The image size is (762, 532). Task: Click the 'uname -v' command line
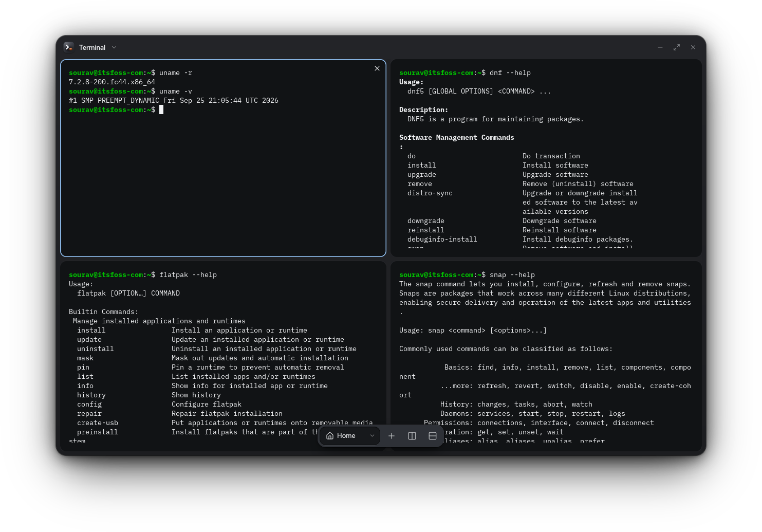[131, 91]
